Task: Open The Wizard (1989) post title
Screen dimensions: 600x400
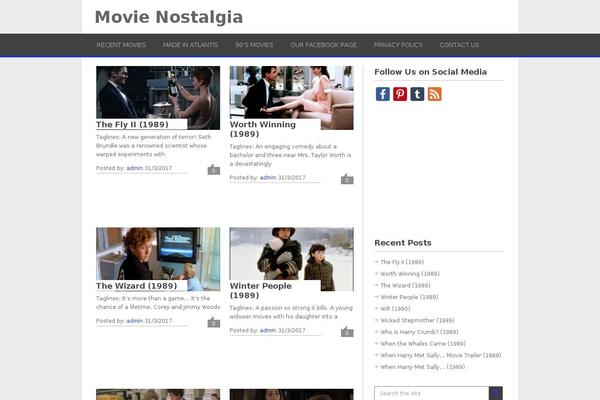Action: [137, 286]
